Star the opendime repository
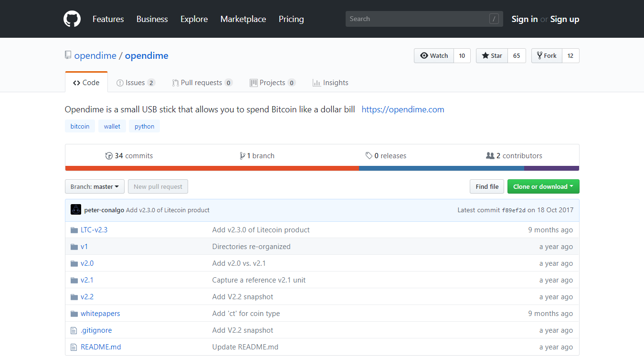This screenshot has height=359, width=644. coord(492,55)
